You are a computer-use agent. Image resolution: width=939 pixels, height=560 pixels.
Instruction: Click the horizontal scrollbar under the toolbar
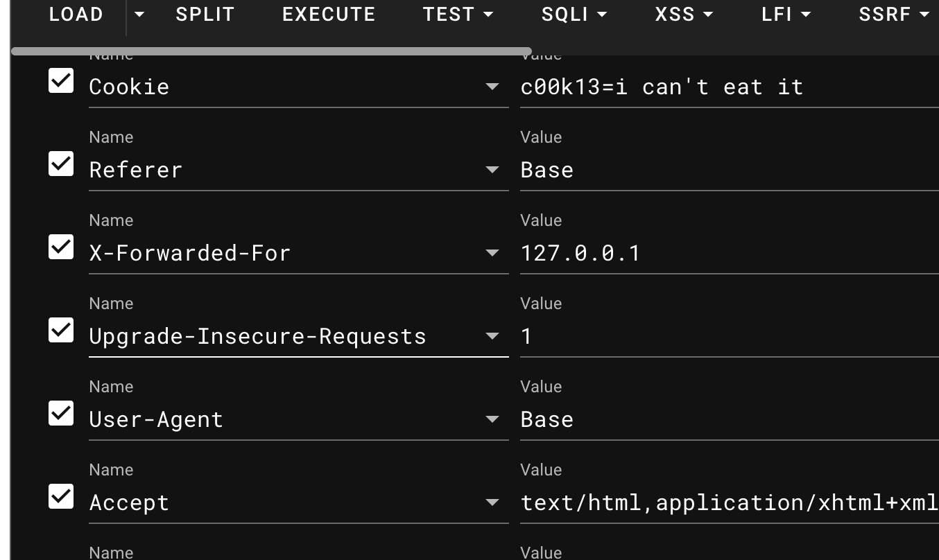270,51
